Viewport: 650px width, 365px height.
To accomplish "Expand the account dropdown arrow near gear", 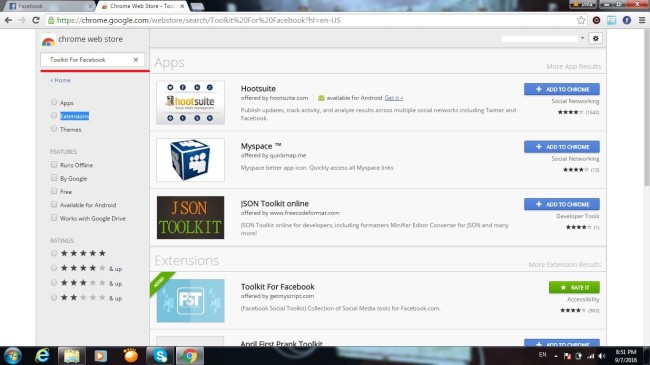I will click(x=582, y=38).
